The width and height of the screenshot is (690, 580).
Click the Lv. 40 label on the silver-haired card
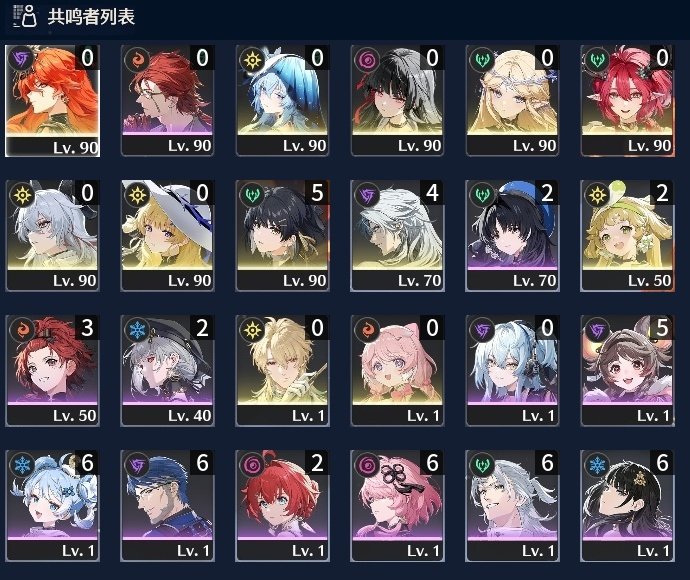pyautogui.click(x=189, y=415)
